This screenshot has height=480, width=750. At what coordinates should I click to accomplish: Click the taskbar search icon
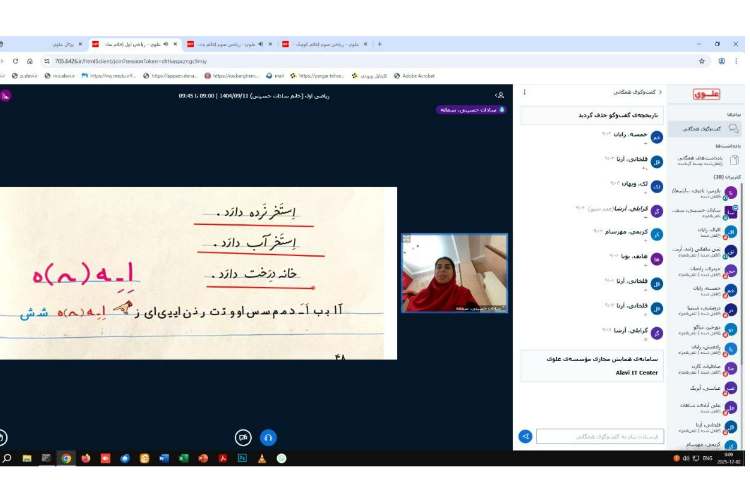pos(7,458)
